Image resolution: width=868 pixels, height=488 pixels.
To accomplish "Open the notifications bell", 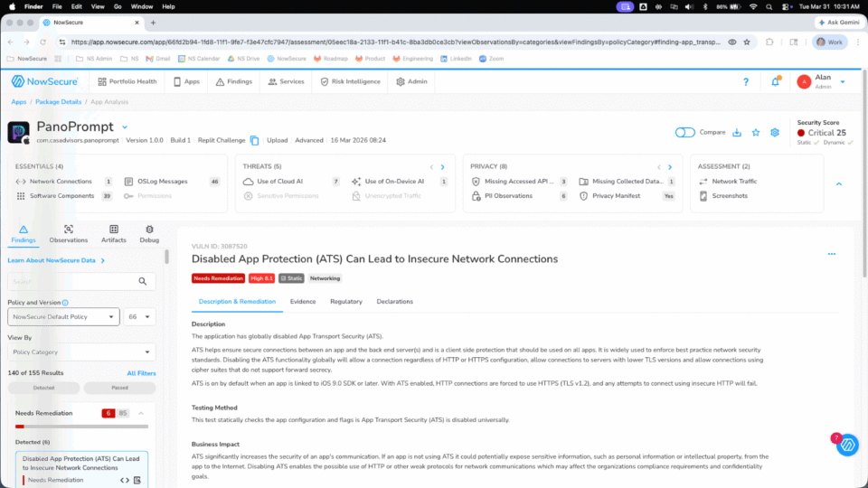I will 775,82.
